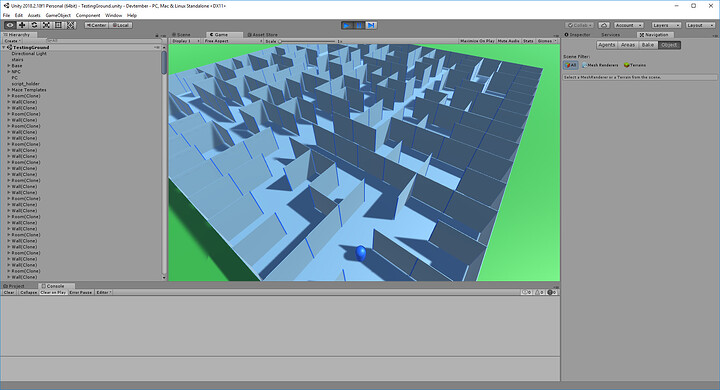
Task: Open the Component menu
Action: [88, 15]
